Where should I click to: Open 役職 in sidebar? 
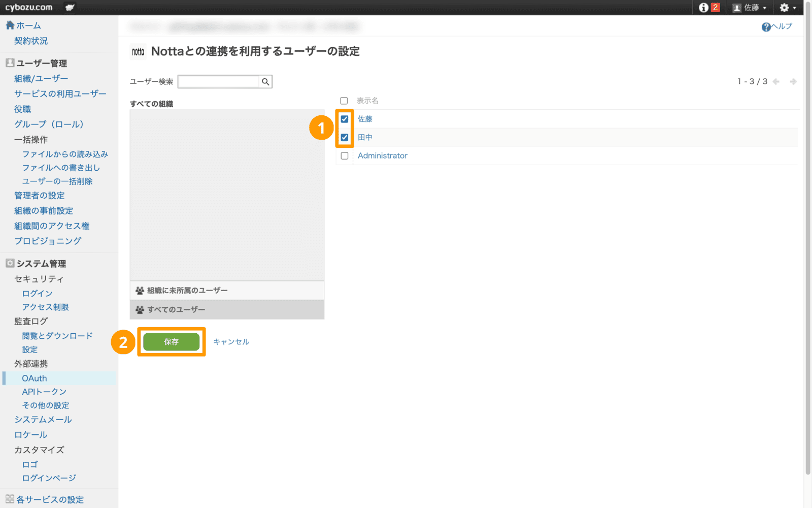[x=23, y=109]
